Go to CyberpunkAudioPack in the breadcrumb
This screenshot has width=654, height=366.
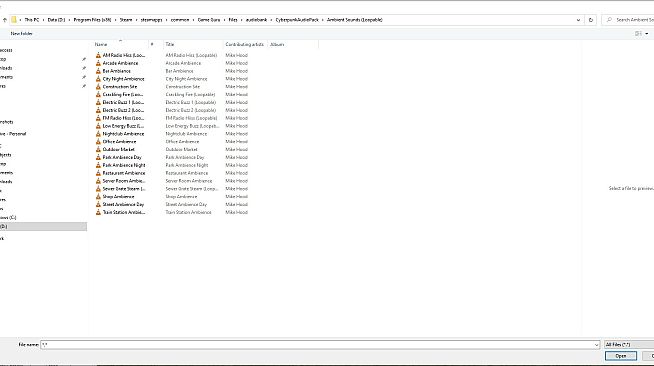click(297, 20)
